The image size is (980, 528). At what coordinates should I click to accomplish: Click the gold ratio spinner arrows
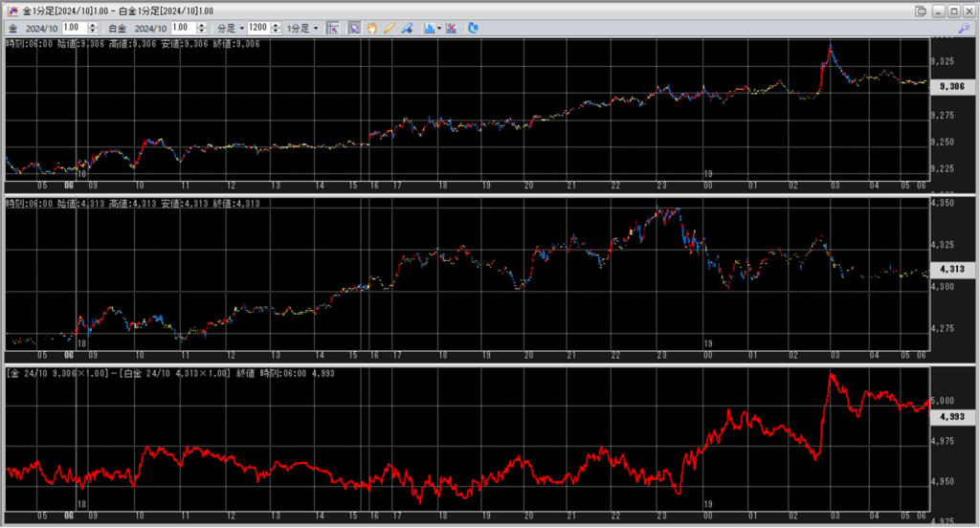point(91,28)
